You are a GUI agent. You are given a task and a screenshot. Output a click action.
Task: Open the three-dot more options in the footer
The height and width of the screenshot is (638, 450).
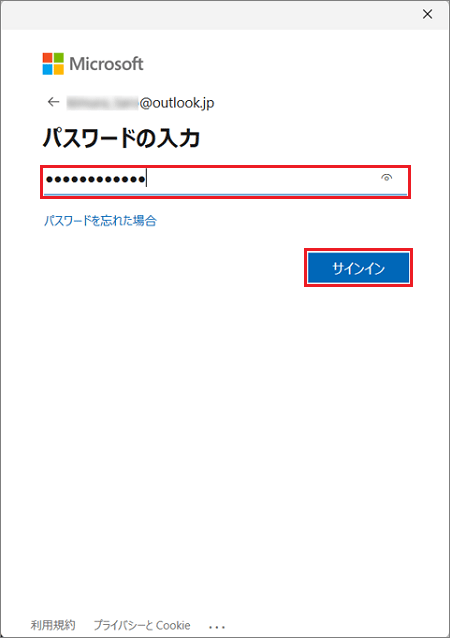coord(217,627)
